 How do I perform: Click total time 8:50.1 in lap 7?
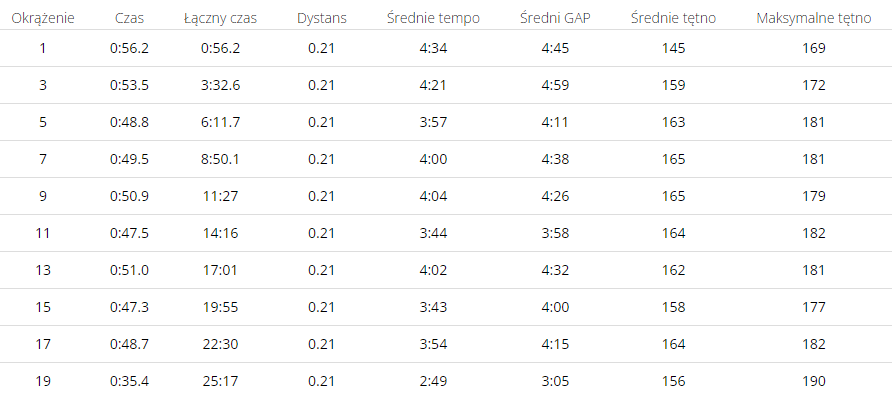(x=220, y=159)
